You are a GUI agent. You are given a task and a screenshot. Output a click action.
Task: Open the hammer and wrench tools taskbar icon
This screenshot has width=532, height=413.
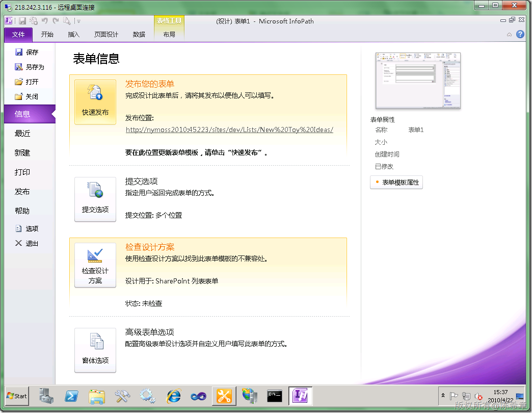pyautogui.click(x=122, y=396)
